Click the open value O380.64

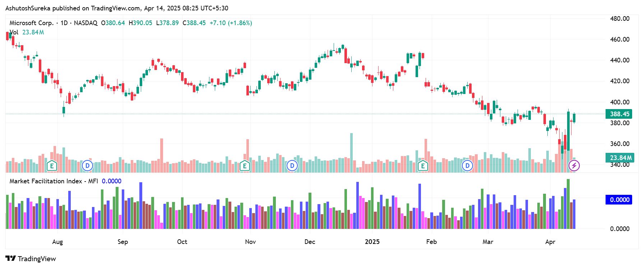(113, 23)
